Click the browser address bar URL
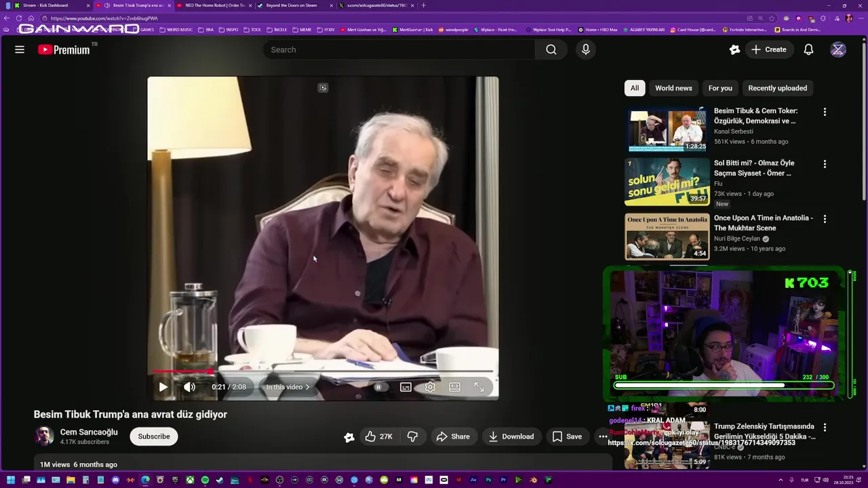 click(x=104, y=18)
